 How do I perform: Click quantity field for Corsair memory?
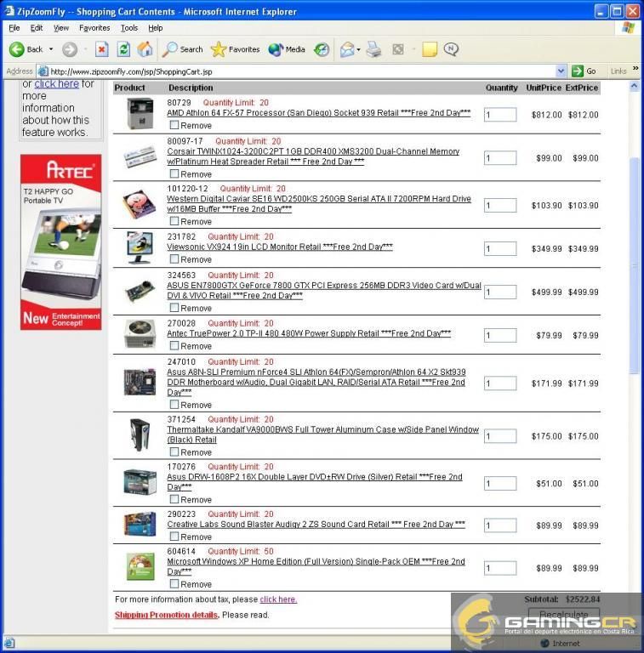500,158
